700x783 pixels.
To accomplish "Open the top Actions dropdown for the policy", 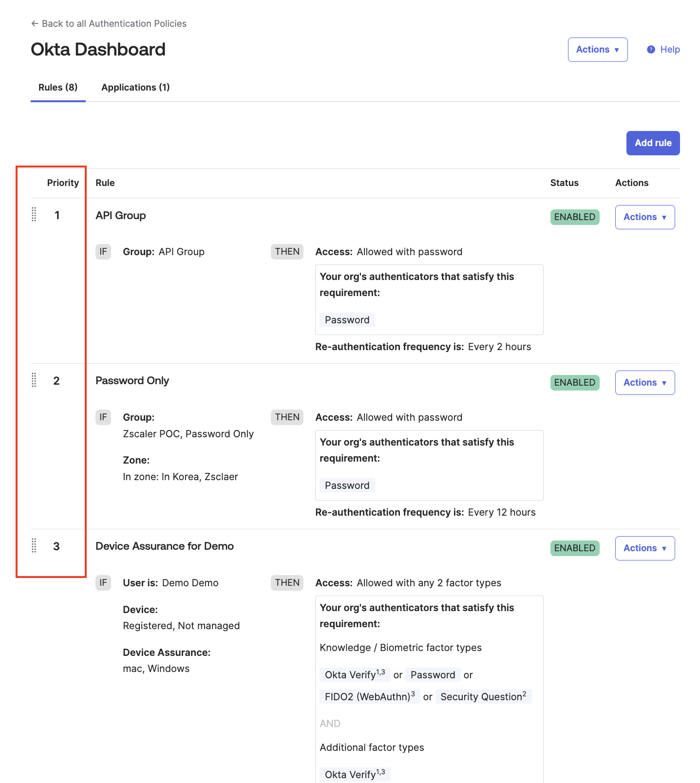I will tap(597, 50).
